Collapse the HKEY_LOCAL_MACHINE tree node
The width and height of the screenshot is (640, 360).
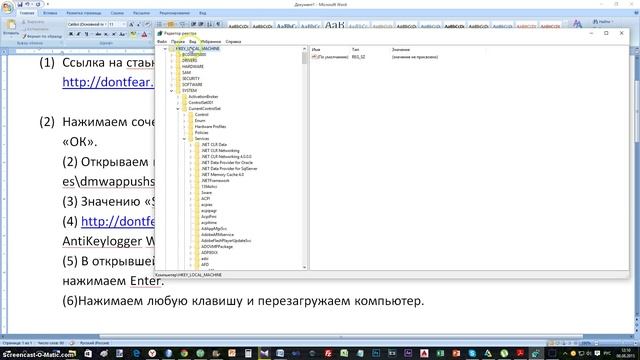(x=165, y=49)
